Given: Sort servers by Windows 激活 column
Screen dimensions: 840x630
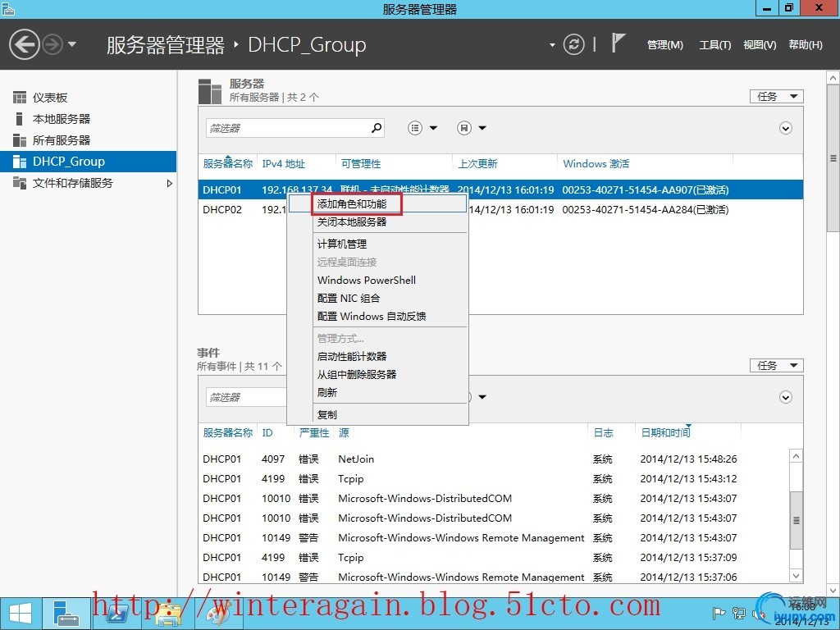Looking at the screenshot, I should click(x=596, y=164).
